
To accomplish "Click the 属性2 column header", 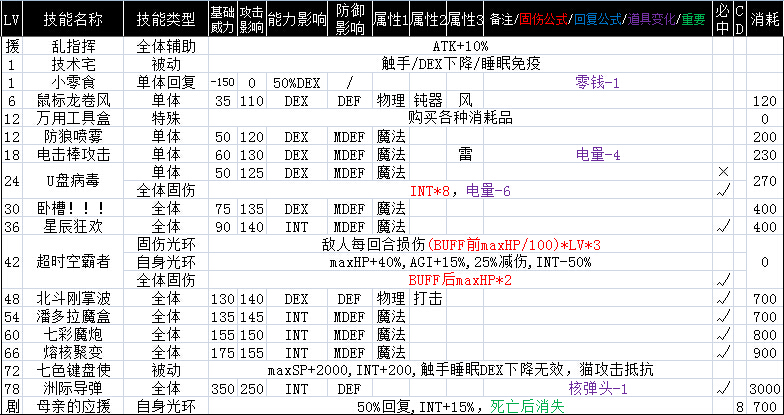I will 428,20.
